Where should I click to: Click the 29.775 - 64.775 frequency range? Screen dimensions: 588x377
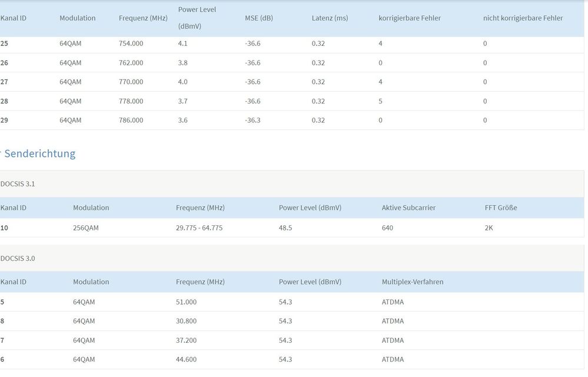coord(199,228)
